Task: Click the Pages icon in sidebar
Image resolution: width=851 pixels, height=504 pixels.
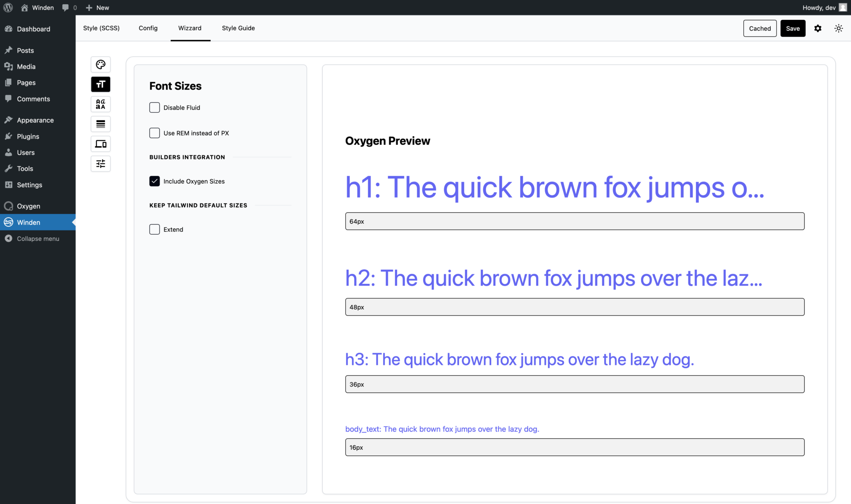Action: 8,83
